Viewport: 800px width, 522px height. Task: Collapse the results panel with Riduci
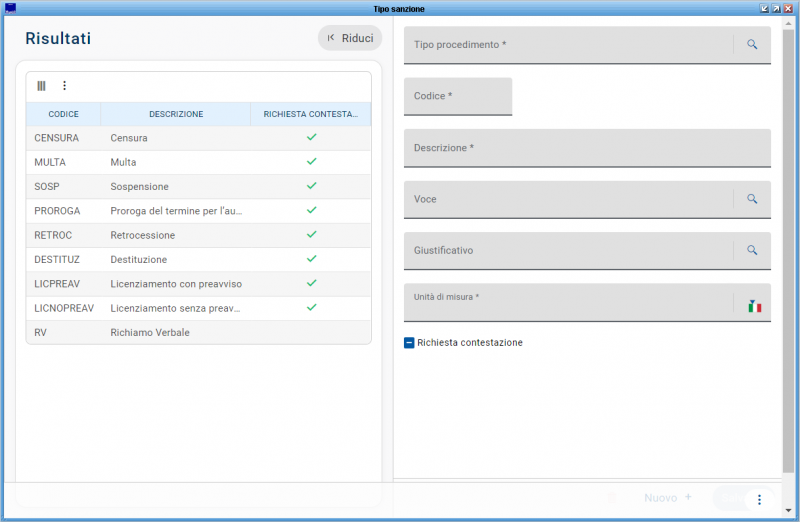[x=350, y=38]
